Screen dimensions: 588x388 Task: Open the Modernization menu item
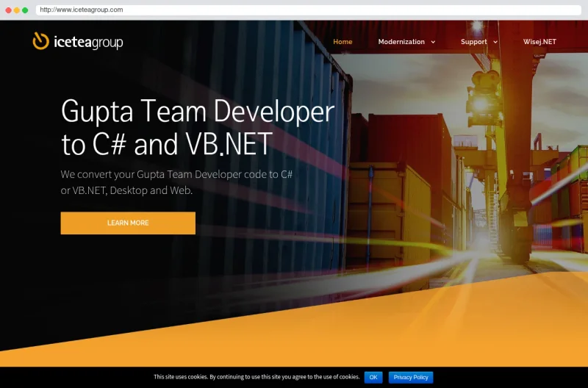click(x=401, y=42)
